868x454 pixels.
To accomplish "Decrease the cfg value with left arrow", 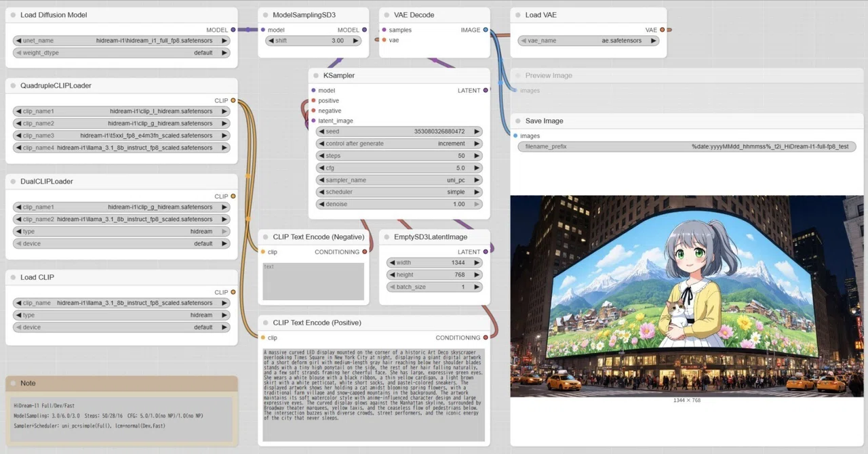I will (321, 168).
